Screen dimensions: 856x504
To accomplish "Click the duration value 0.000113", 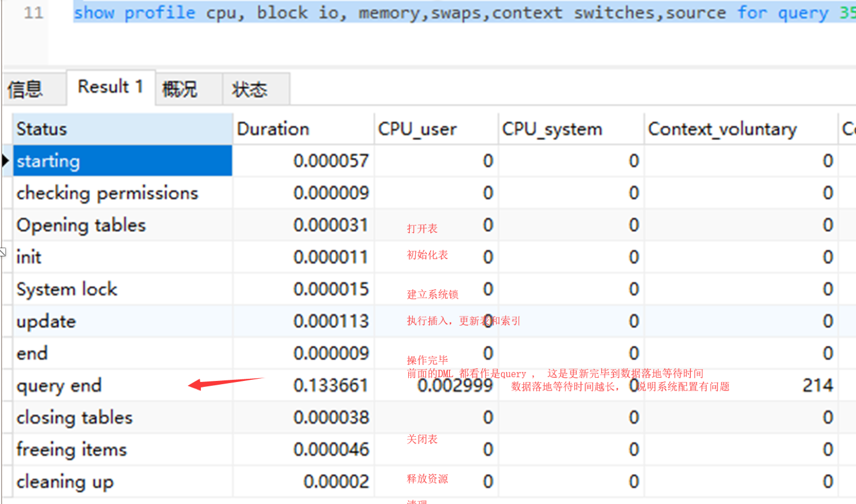I will pos(331,321).
